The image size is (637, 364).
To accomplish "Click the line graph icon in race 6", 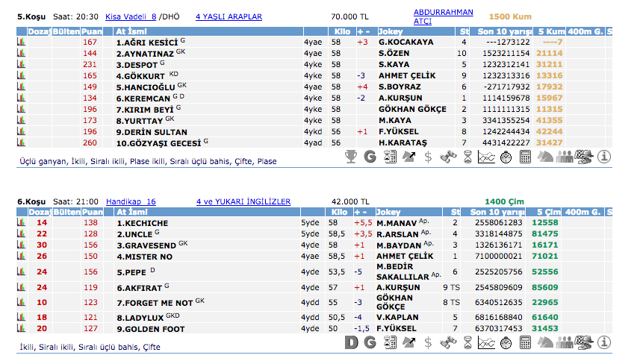I will pos(487,342).
